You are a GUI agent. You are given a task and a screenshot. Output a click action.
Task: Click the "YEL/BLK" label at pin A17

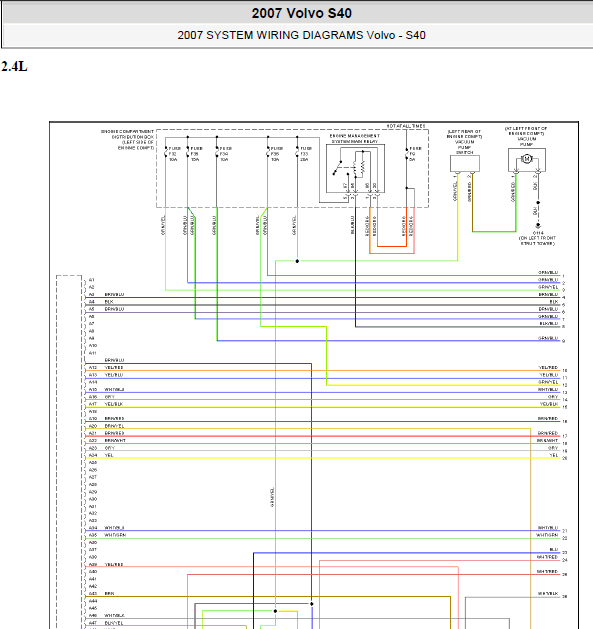pyautogui.click(x=114, y=404)
